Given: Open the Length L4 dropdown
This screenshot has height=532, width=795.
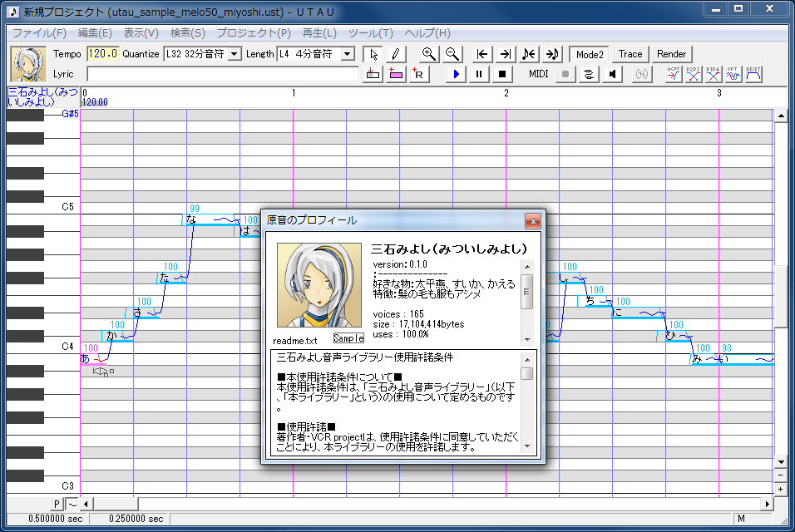Looking at the screenshot, I should [x=348, y=54].
